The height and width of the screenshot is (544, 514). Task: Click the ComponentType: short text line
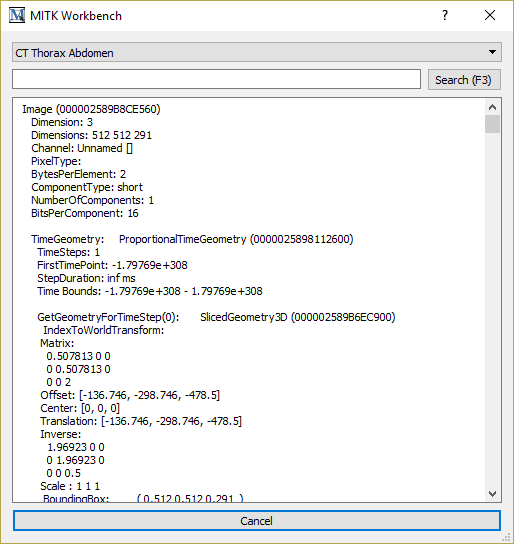[87, 187]
